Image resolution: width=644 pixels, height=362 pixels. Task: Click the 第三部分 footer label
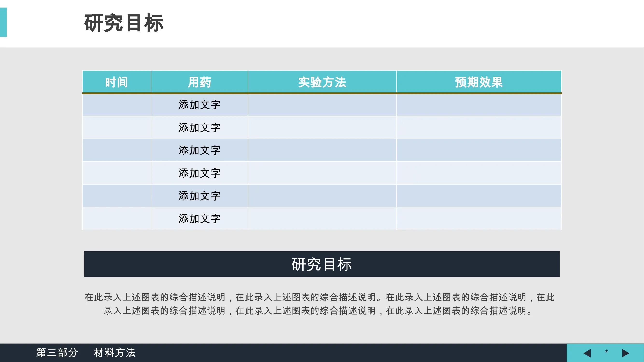57,353
